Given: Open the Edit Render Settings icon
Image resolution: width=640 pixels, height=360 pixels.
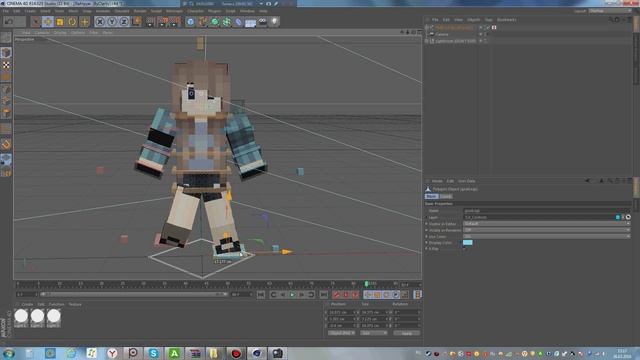Looking at the screenshot, I should 175,22.
